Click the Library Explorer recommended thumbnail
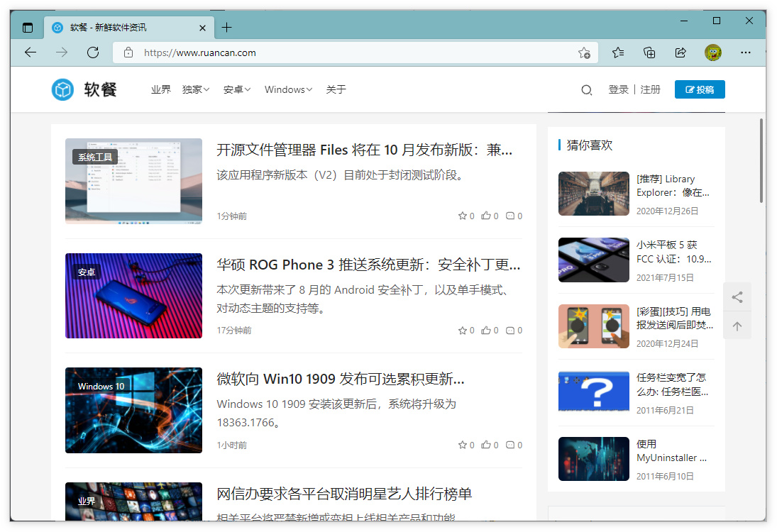The width and height of the screenshot is (777, 532). [593, 194]
